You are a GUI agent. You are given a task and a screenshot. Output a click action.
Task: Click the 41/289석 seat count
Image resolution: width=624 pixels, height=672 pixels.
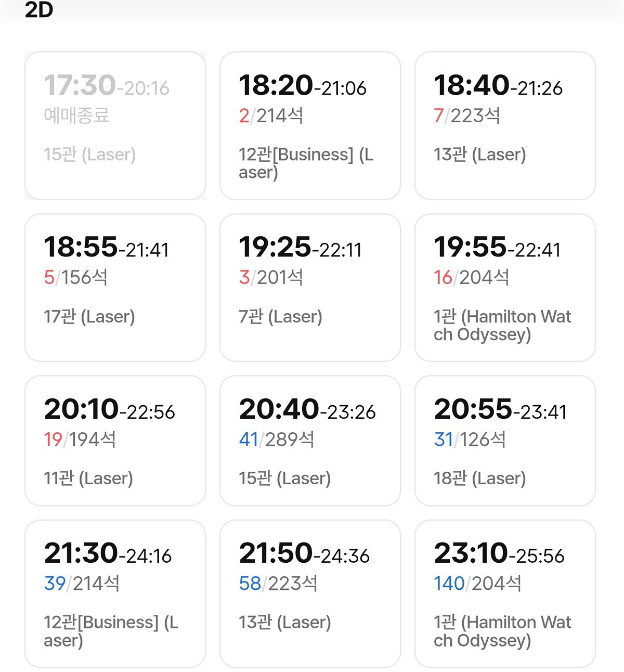[x=277, y=440]
